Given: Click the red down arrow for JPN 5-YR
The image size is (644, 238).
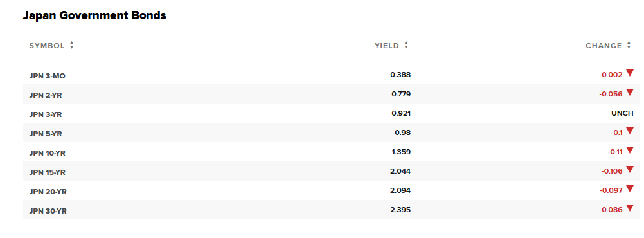Looking at the screenshot, I should click(630, 131).
